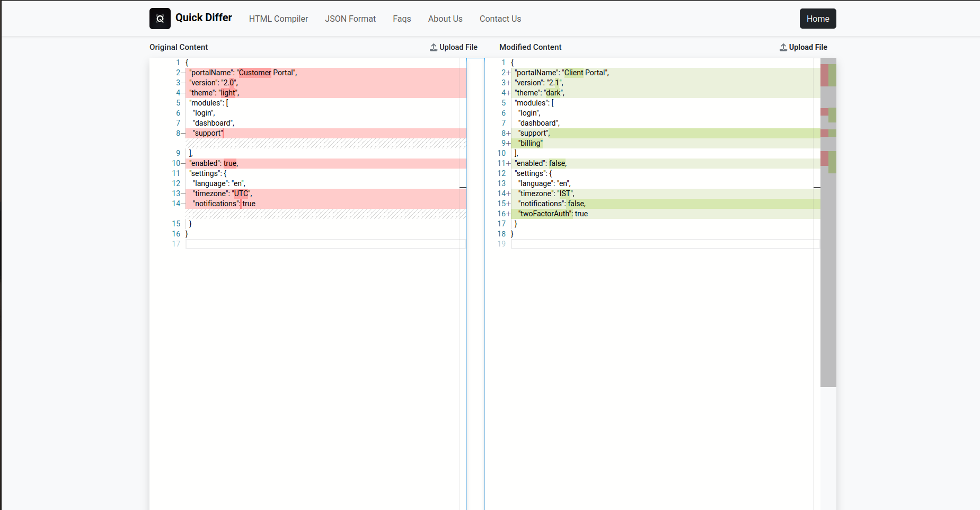980x510 pixels.
Task: Click Modified Content heading
Action: tap(530, 47)
